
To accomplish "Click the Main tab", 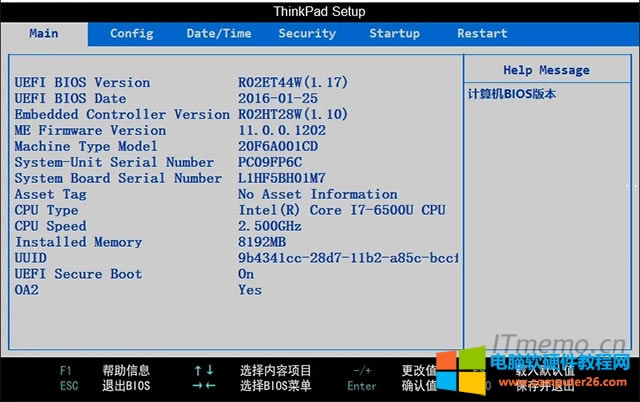I will [x=44, y=33].
